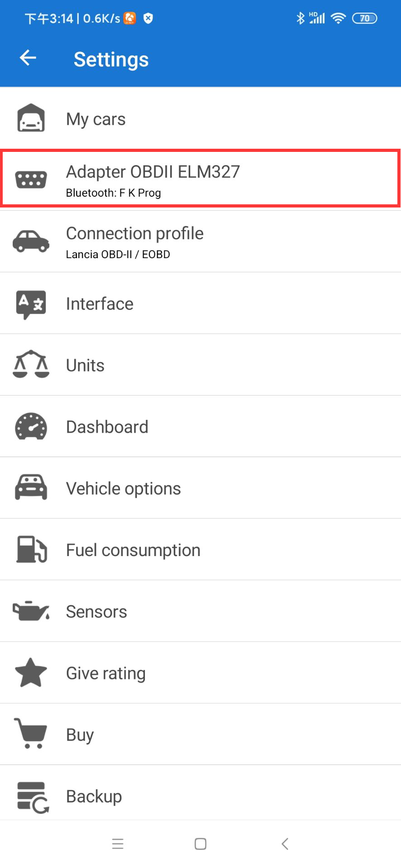Open Adapter OBDII ELM327 settings
This screenshot has height=868, width=401.
click(200, 179)
